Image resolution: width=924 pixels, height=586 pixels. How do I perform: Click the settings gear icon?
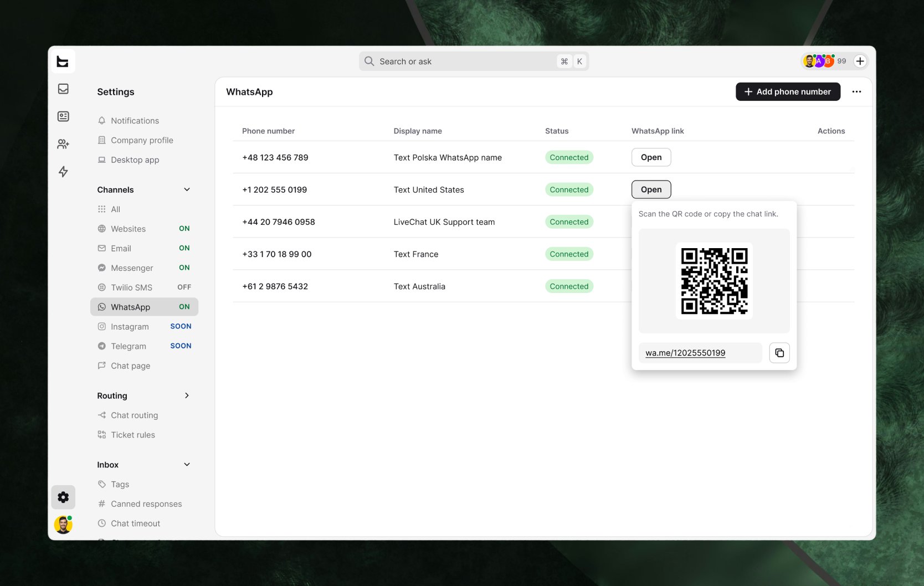coord(63,497)
